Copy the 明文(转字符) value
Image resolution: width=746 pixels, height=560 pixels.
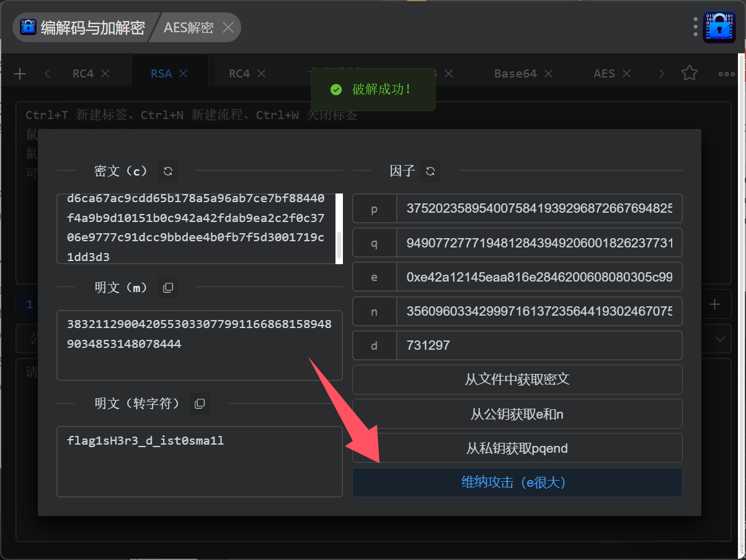200,404
